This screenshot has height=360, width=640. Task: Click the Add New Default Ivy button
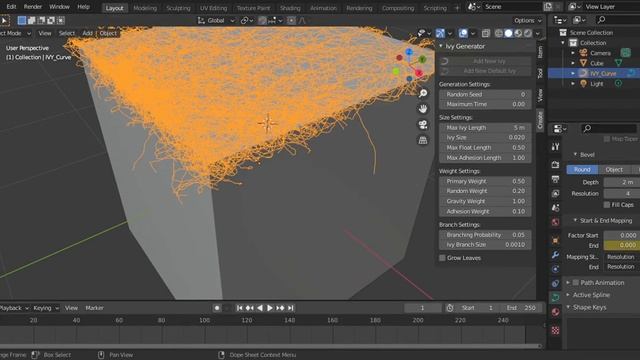point(485,71)
